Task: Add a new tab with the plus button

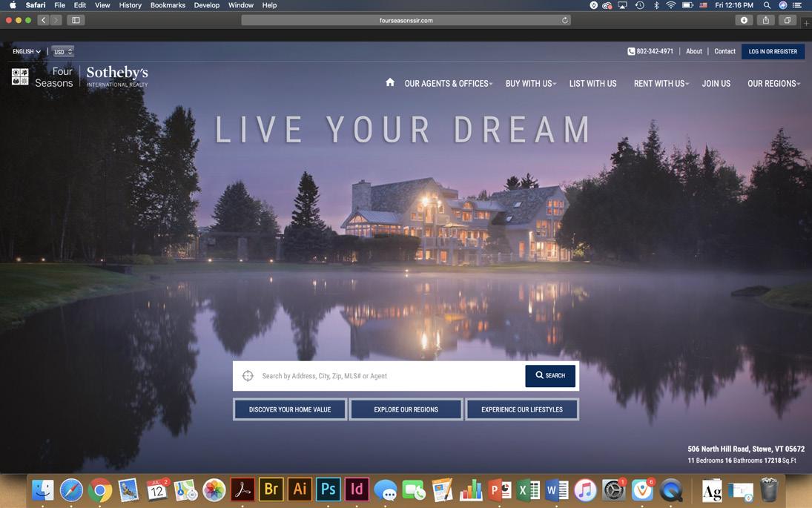Action: click(x=806, y=23)
